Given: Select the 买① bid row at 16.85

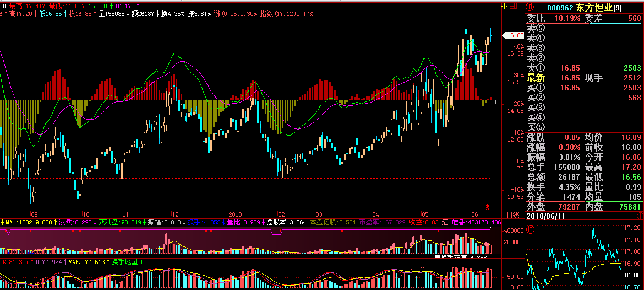Looking at the screenshot, I should (583, 88).
